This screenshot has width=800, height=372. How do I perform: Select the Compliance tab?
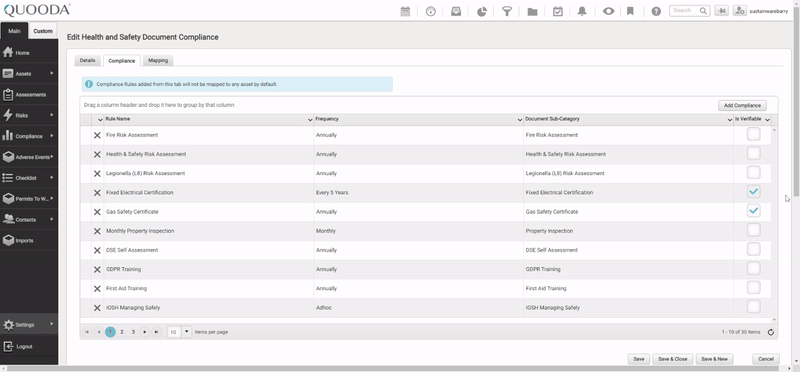pyautogui.click(x=121, y=61)
